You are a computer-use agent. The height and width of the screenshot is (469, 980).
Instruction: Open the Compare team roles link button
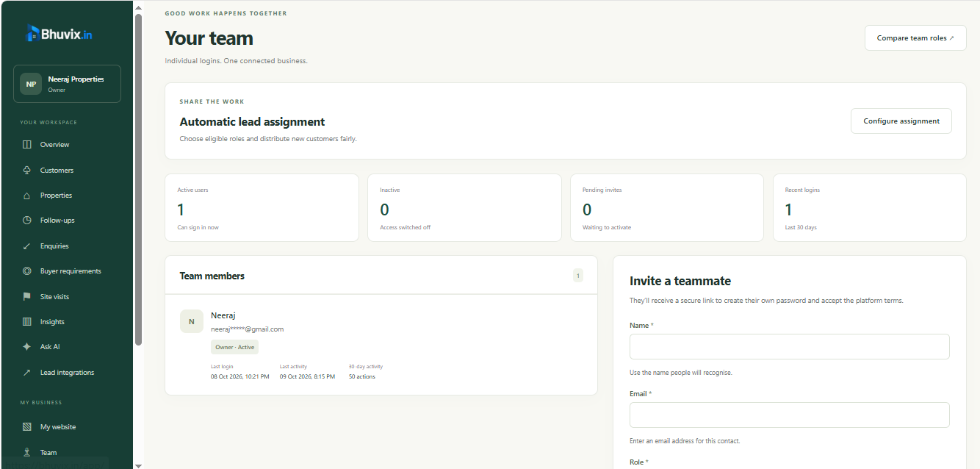click(x=915, y=38)
